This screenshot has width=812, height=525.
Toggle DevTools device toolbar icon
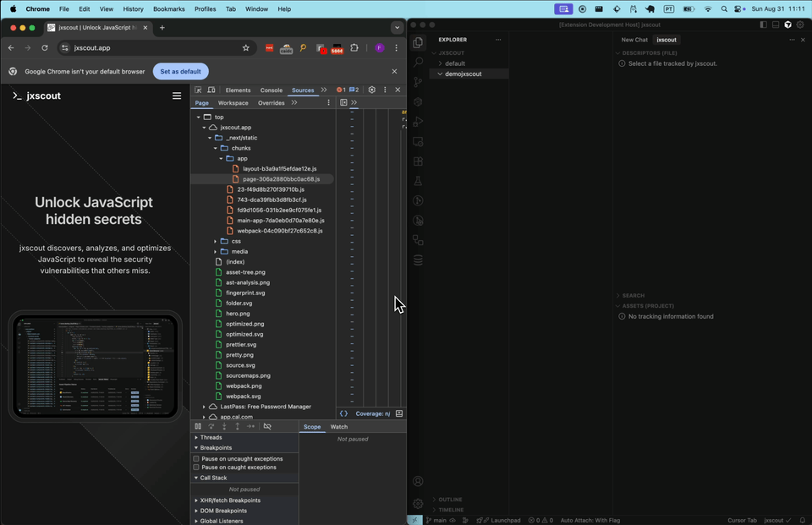point(211,90)
